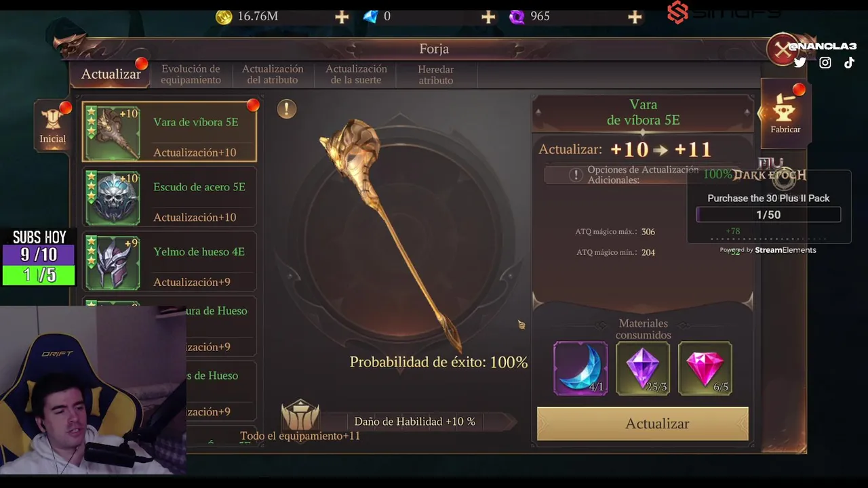The height and width of the screenshot is (488, 868).
Task: Switch to Heredar atributo tab
Action: [x=436, y=75]
